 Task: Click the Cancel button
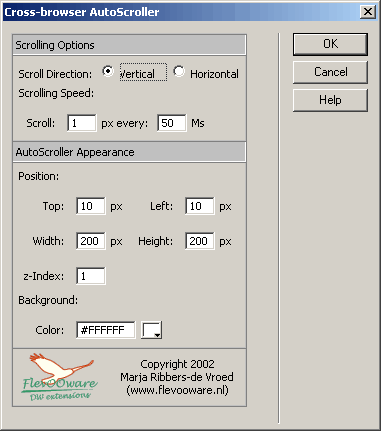pyautogui.click(x=330, y=72)
